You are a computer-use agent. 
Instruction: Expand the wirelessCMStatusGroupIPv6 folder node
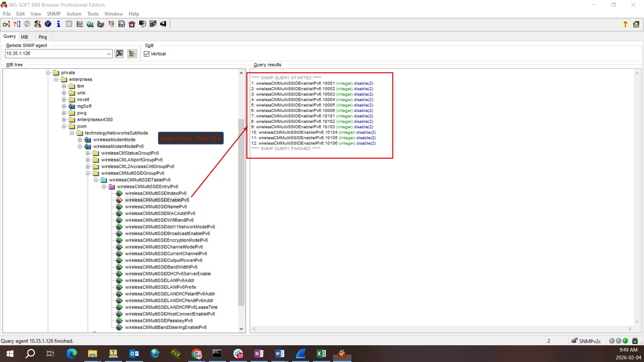tap(88, 153)
